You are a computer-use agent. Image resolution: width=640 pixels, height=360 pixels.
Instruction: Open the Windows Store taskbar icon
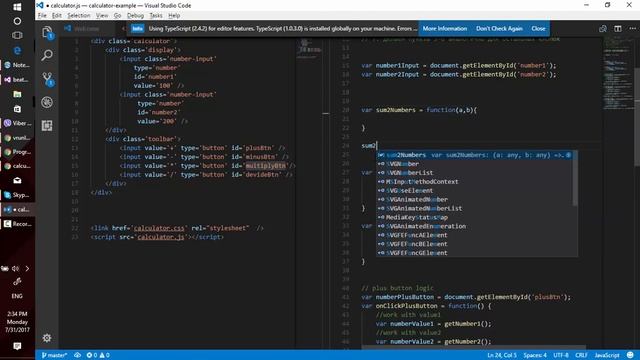(x=17, y=109)
